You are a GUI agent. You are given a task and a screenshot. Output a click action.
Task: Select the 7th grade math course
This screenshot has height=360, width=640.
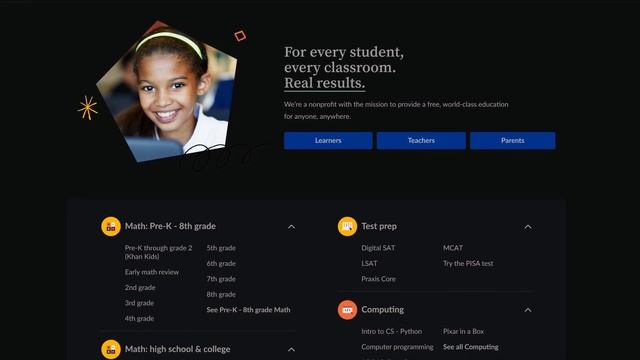point(221,279)
